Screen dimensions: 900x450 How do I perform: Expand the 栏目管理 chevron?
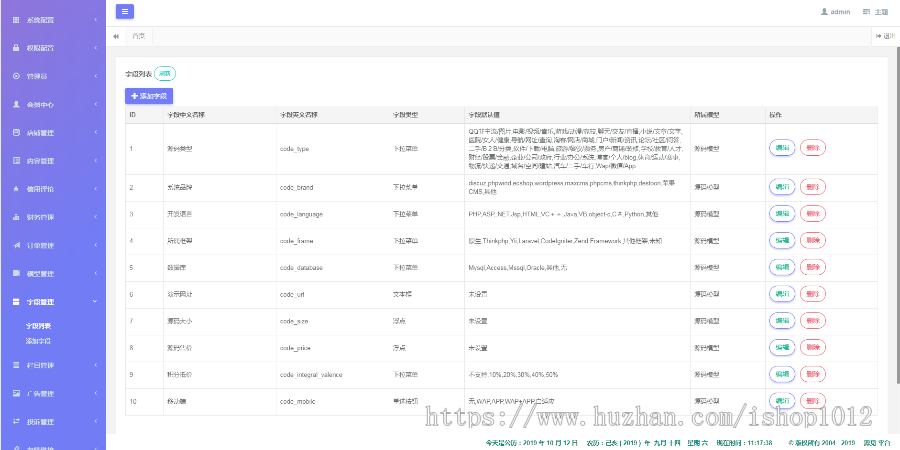(96, 365)
